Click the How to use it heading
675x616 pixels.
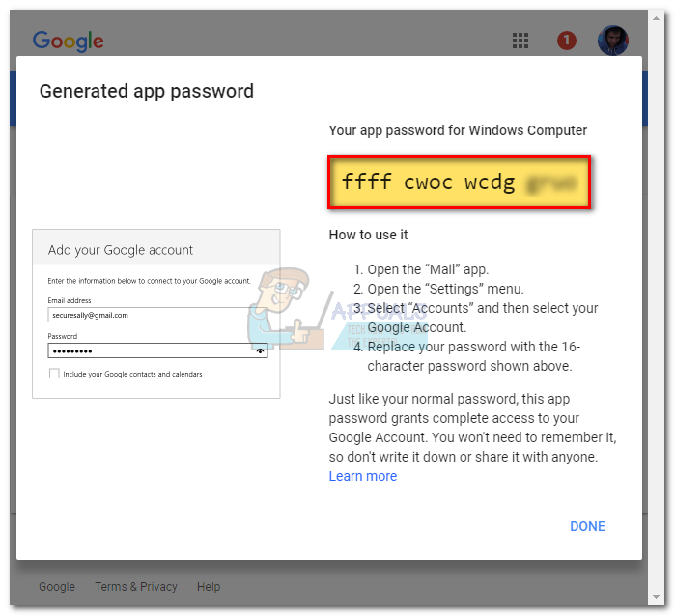368,235
